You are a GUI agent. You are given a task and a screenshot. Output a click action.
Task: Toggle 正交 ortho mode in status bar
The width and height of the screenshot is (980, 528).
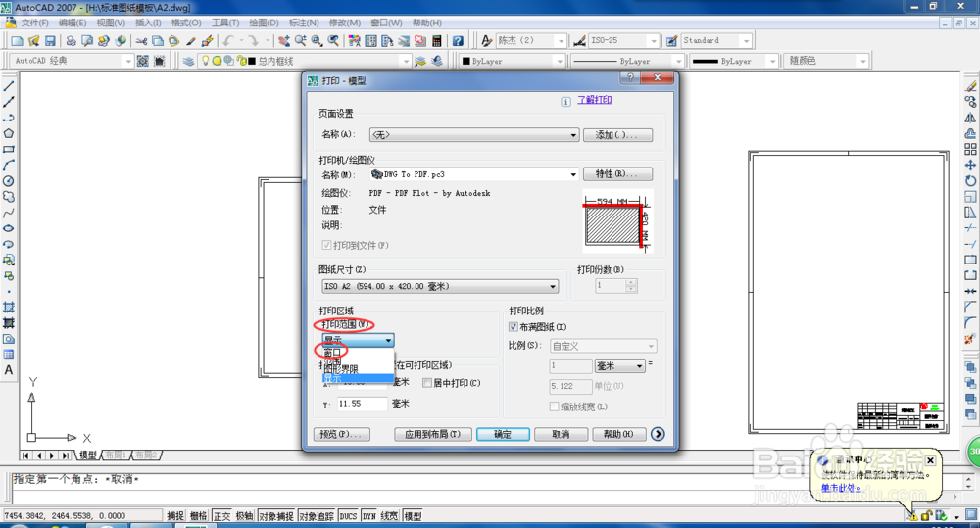(221, 516)
